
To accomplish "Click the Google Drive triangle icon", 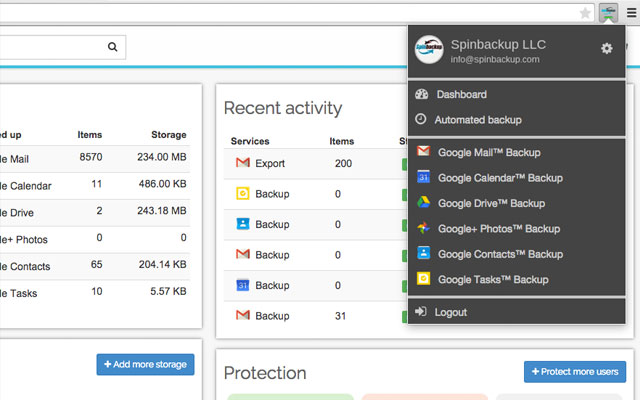I will click(423, 202).
